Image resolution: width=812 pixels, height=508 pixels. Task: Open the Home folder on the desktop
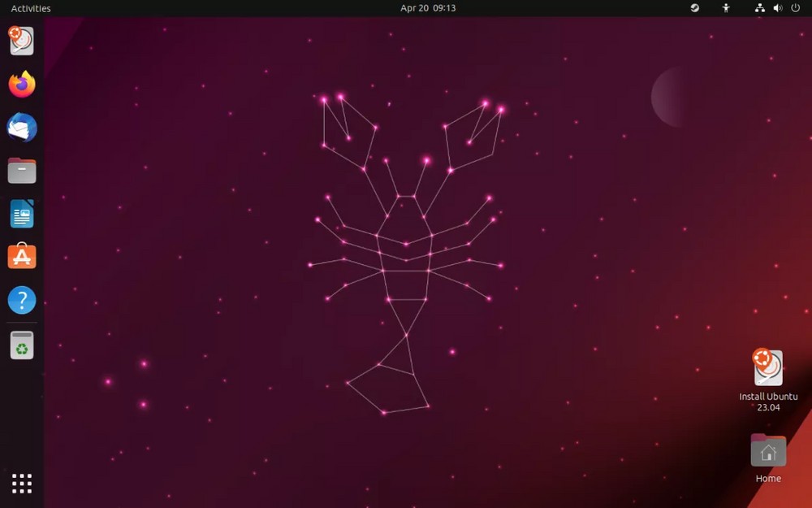[x=768, y=458]
